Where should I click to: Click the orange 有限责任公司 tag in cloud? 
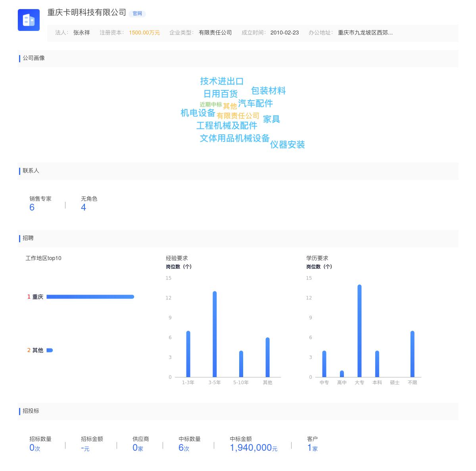tap(238, 116)
